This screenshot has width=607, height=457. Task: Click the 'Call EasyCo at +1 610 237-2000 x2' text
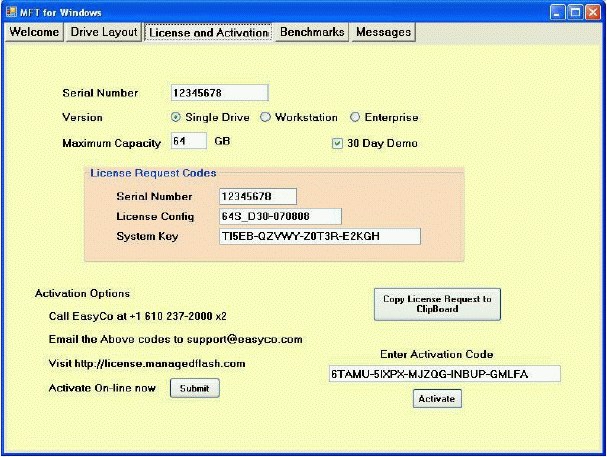coord(137,316)
